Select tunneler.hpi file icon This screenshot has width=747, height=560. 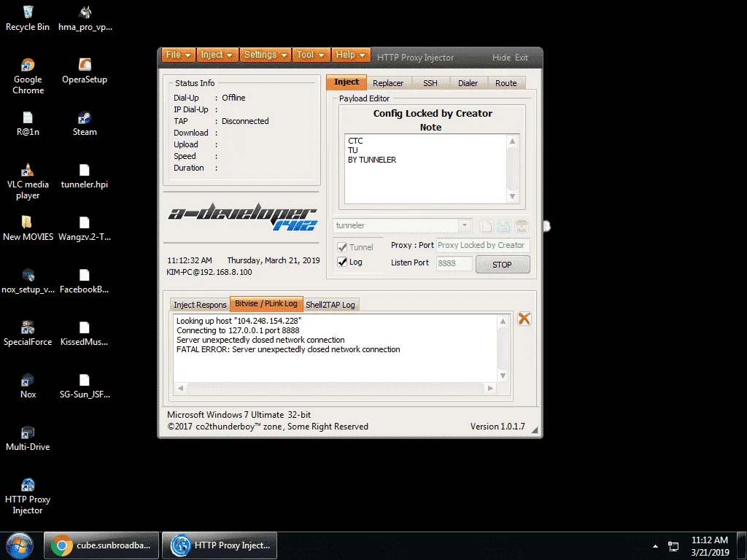85,176
